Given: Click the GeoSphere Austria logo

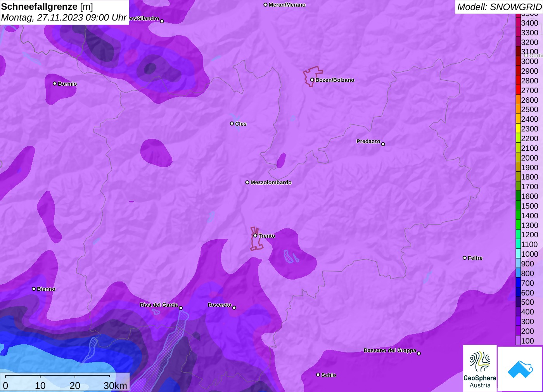Looking at the screenshot, I should (480, 368).
